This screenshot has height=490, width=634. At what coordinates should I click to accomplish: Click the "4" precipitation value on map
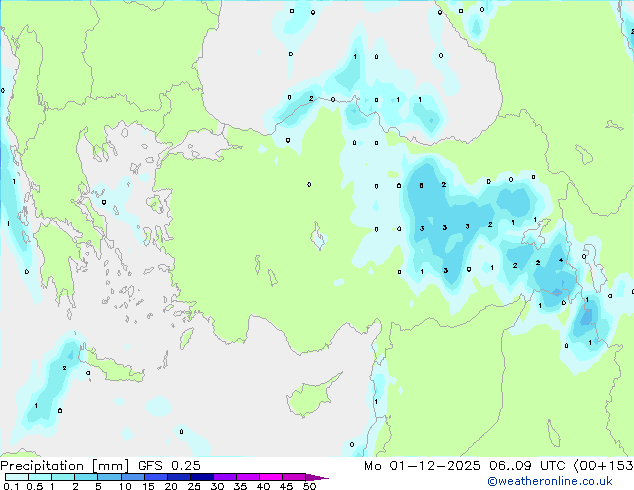point(561,260)
